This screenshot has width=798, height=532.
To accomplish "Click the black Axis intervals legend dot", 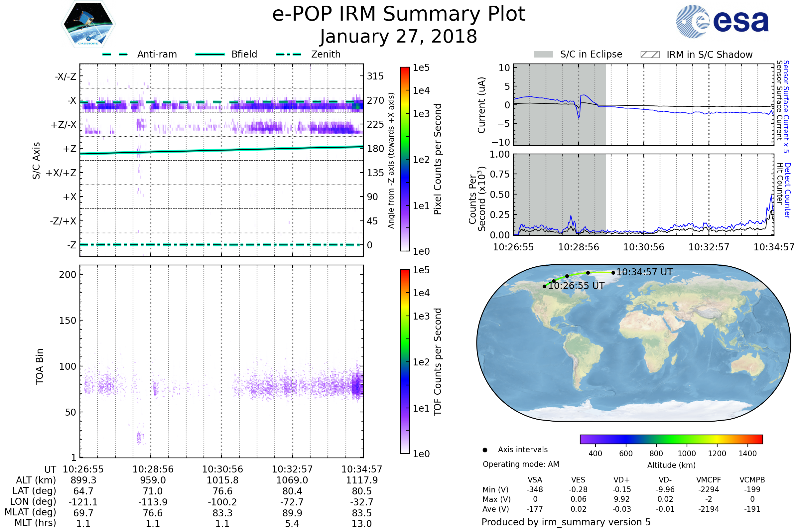I will (485, 450).
